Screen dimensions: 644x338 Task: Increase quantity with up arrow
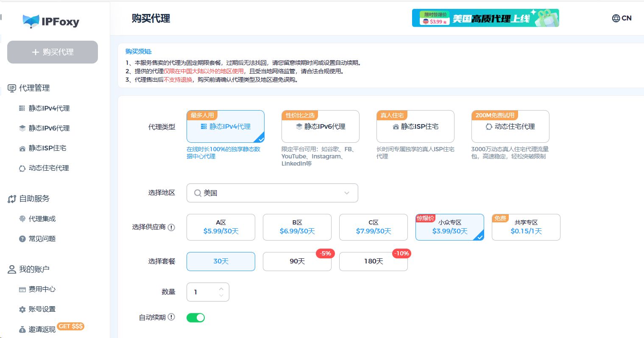coord(221,289)
